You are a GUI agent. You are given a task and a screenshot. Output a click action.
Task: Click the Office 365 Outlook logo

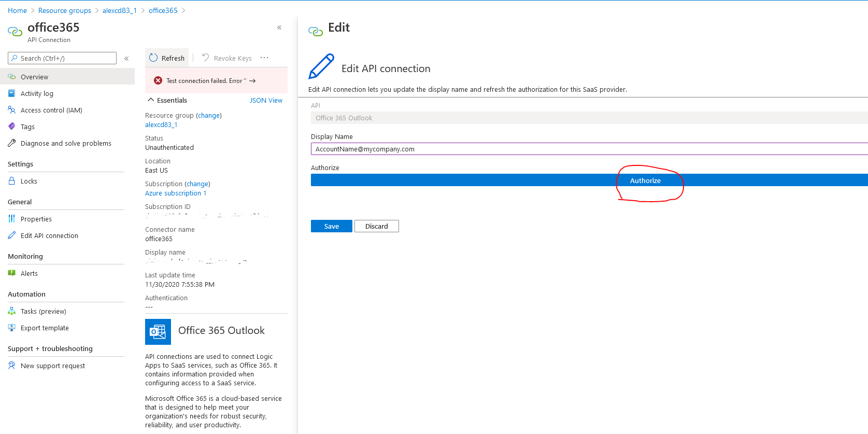tap(158, 332)
